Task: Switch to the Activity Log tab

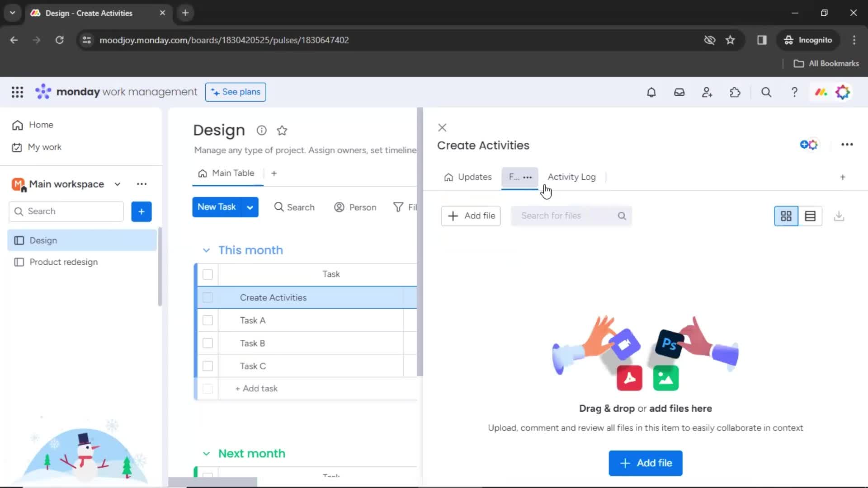Action: tap(571, 176)
